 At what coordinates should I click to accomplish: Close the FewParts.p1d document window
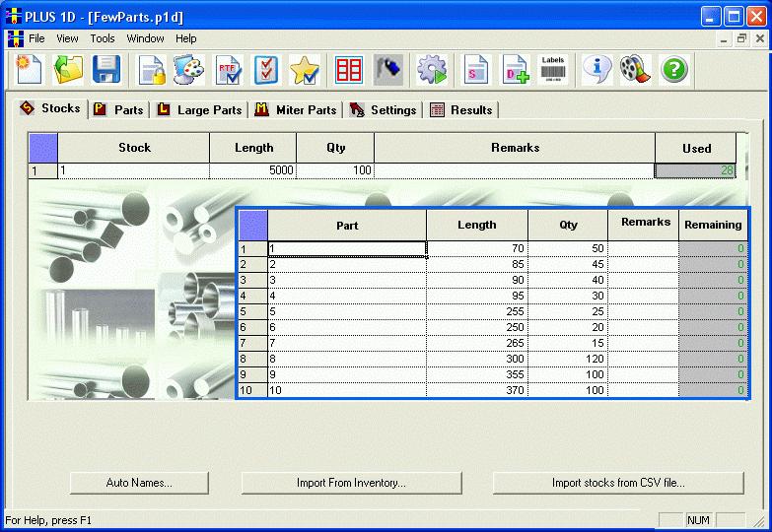760,38
